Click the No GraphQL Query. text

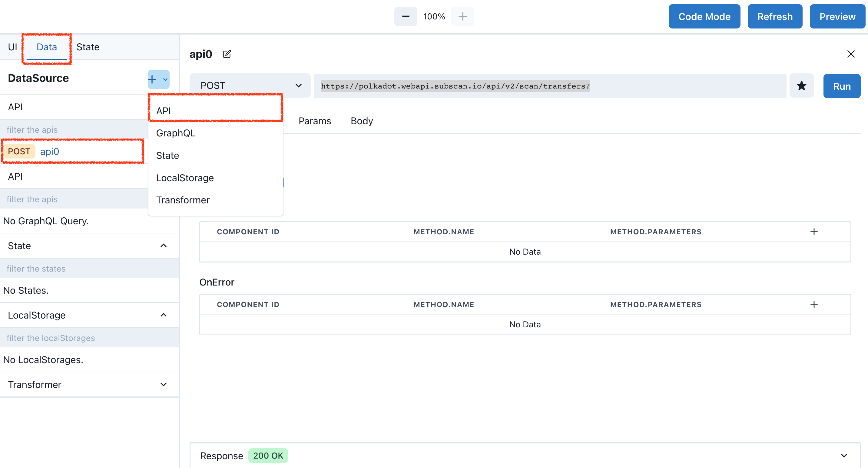tap(46, 221)
